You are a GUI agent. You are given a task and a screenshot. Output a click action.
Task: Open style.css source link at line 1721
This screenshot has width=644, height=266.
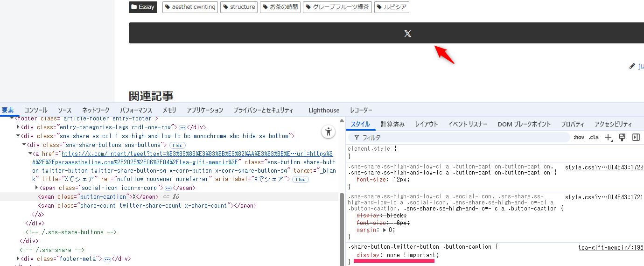[604, 197]
